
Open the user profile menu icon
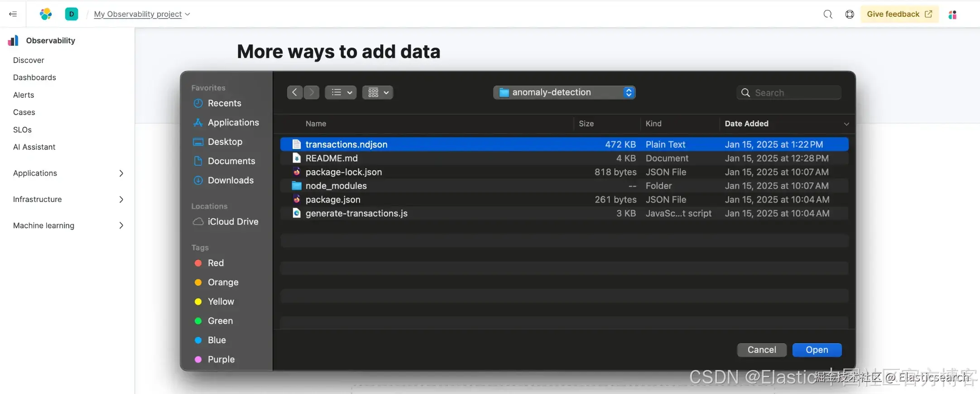click(x=952, y=14)
